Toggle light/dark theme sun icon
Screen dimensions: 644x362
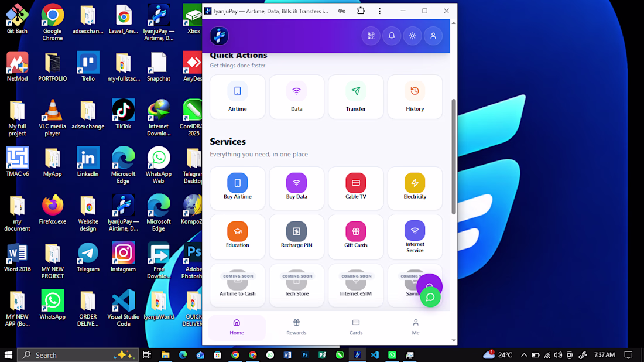(x=412, y=36)
